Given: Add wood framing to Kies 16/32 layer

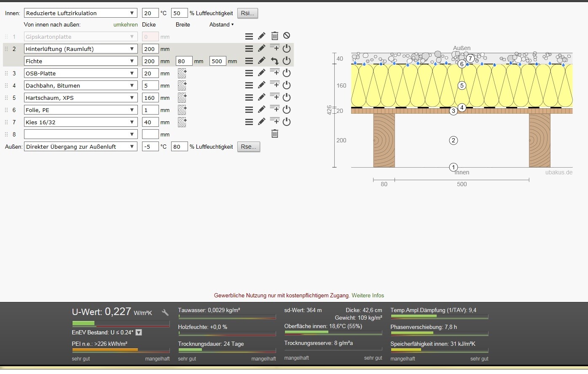Looking at the screenshot, I should (x=182, y=122).
